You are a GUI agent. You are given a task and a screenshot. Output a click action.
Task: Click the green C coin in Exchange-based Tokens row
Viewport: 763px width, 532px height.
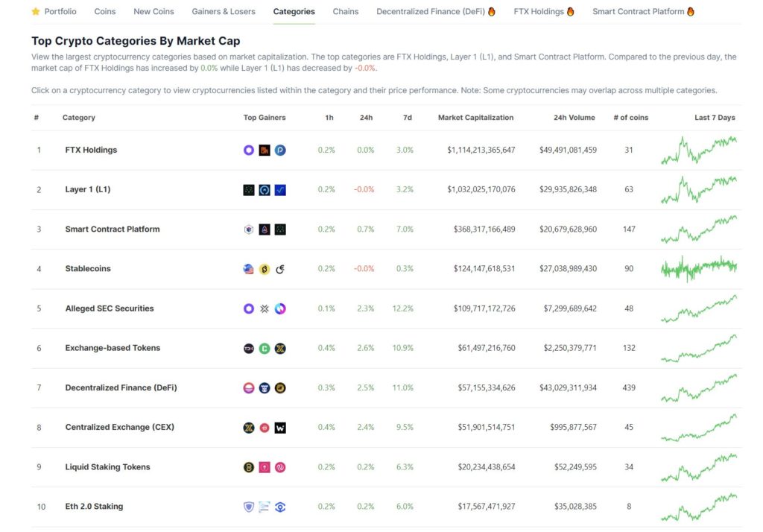click(265, 348)
